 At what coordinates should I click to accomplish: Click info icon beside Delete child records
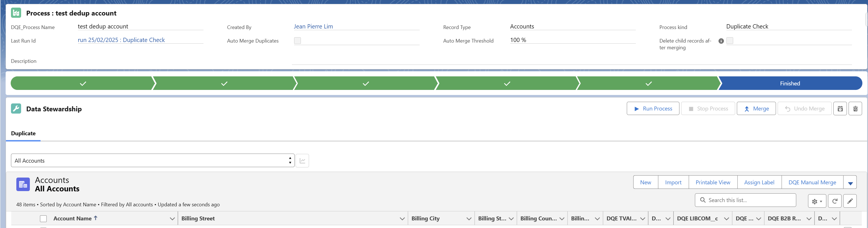721,41
